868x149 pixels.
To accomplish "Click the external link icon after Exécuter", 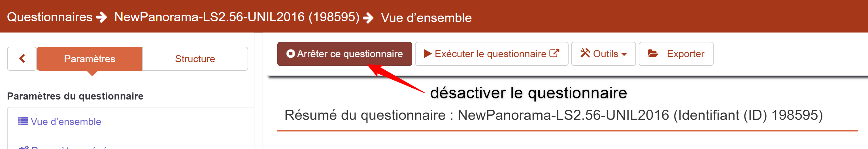I will (x=554, y=53).
